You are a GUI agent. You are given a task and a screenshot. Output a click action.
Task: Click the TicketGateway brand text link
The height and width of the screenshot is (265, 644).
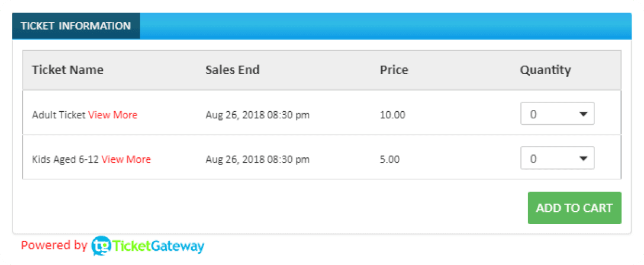(x=158, y=246)
